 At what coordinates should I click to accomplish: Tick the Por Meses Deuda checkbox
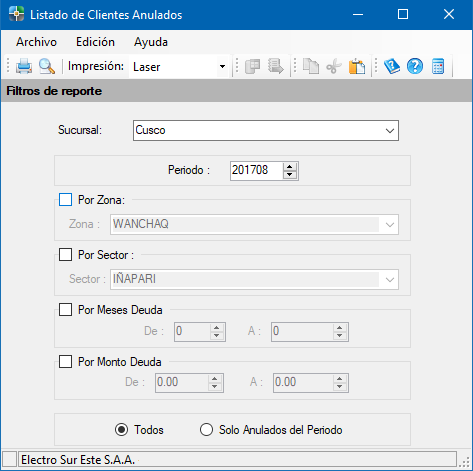[65, 310]
